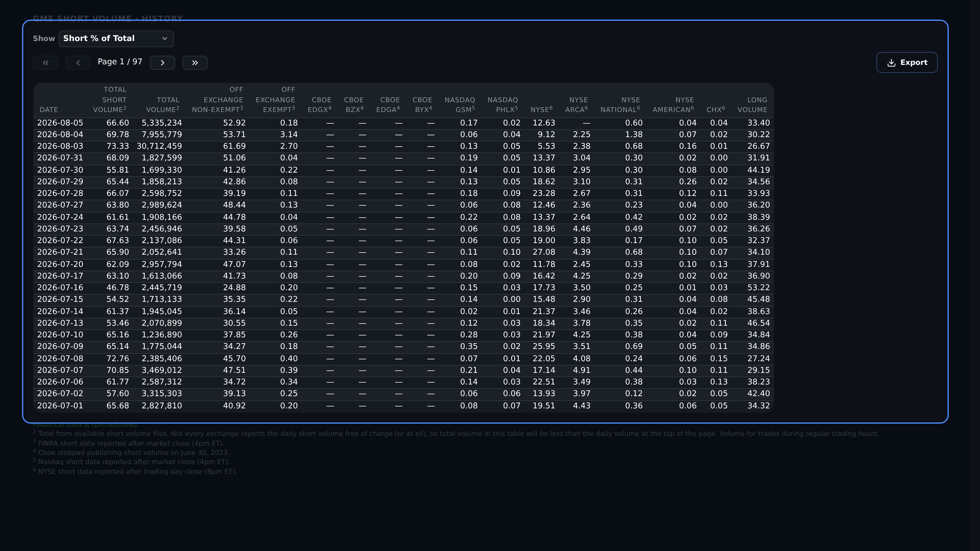
Task: Click the DATE column header
Action: 49,110
